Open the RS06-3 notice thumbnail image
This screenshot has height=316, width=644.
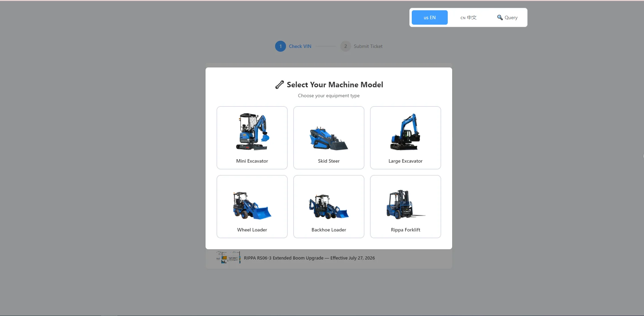tap(228, 257)
